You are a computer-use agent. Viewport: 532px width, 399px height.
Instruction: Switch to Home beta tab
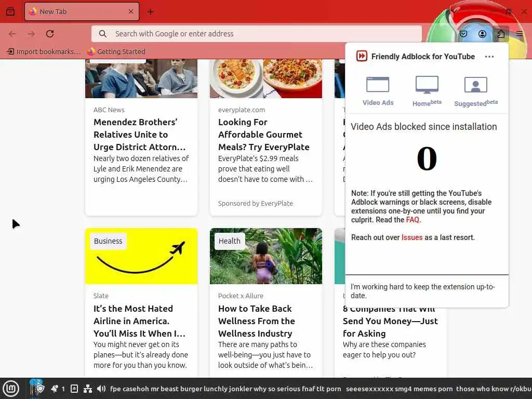click(x=427, y=91)
